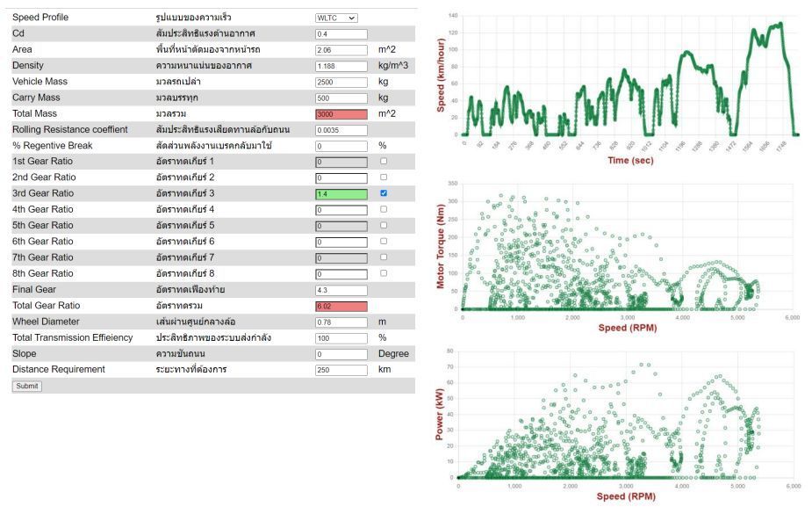The image size is (812, 514).
Task: Check the 8th Gear Ratio checkbox
Action: [383, 273]
